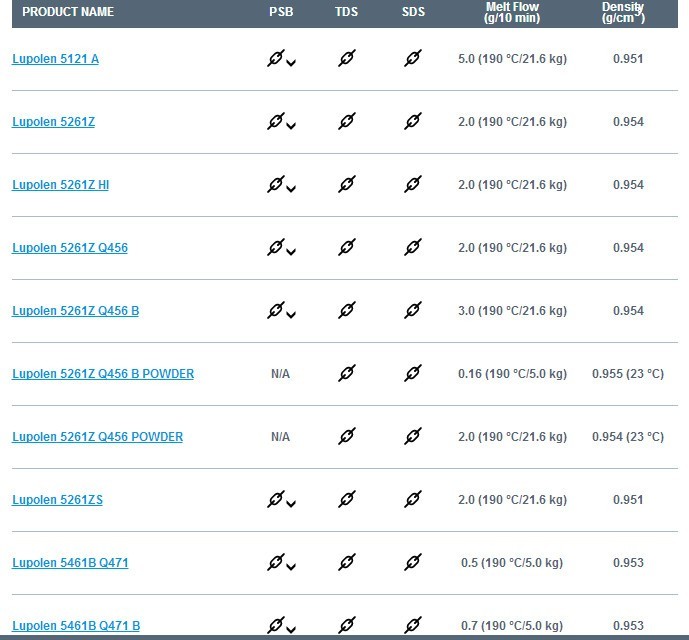
Task: Click the SDS column header
Action: (x=413, y=12)
